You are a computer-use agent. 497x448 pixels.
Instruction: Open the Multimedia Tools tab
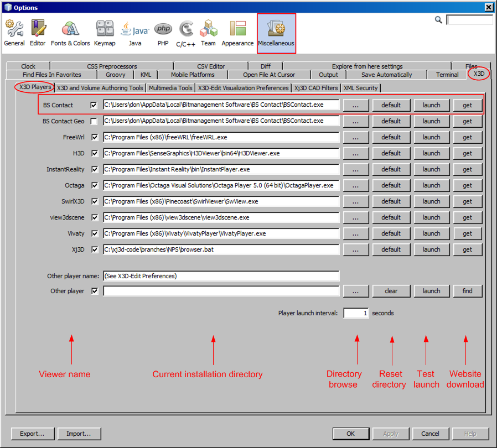point(170,88)
